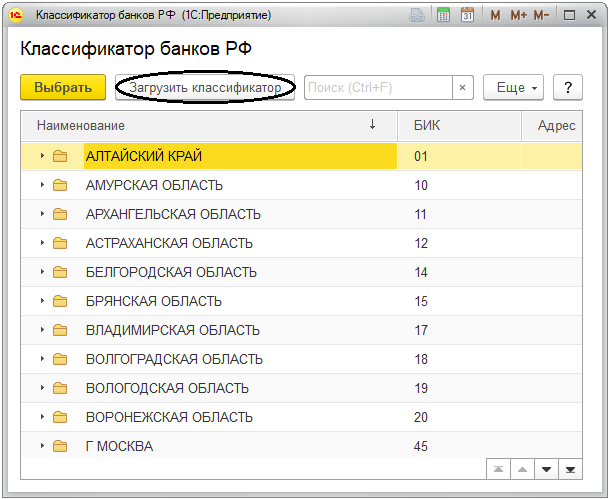The width and height of the screenshot is (609, 499).
Task: Click folder icon of АРХАНГЕЛЬСКАЯ ОБЛАСТЬ
Action: (60, 214)
